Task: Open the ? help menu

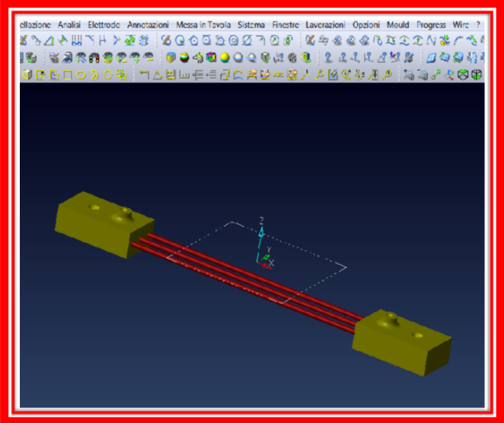Action: pyautogui.click(x=478, y=24)
